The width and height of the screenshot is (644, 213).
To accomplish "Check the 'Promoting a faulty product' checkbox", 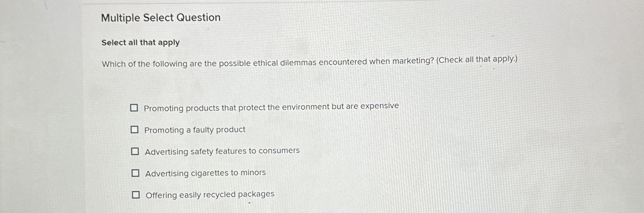I will point(135,129).
